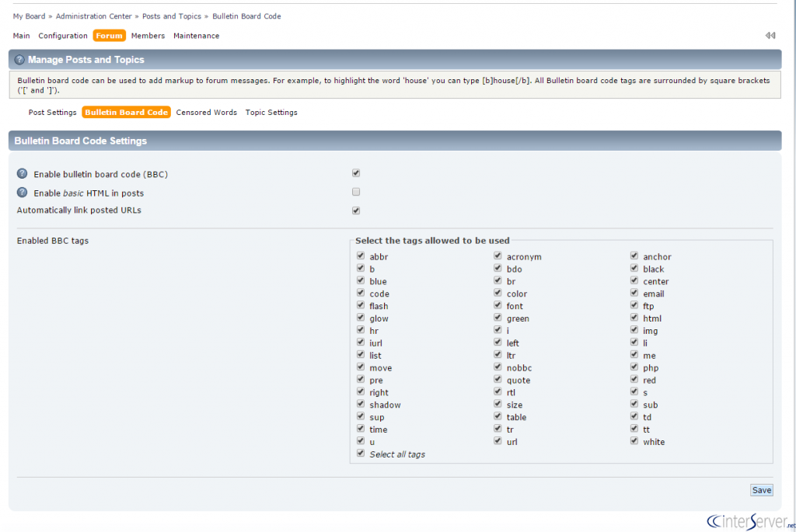Uncheck the color tag
796x532 pixels.
point(497,293)
